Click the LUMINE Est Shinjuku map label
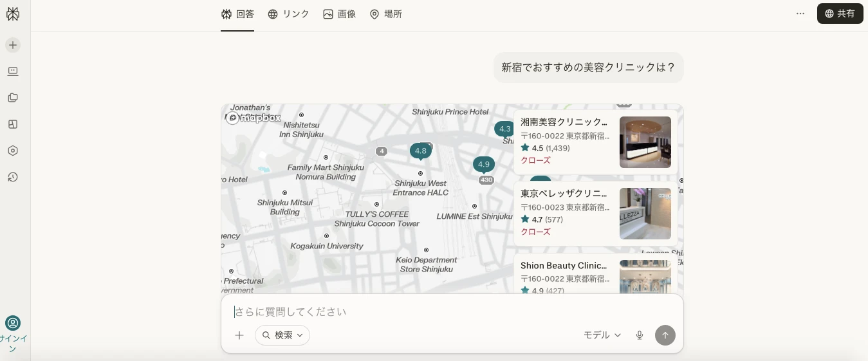Screen dimensions: 868x361 (x=475, y=216)
